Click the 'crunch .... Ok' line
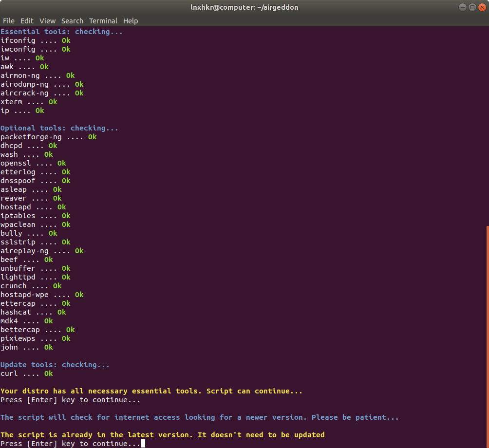The height and width of the screenshot is (448, 489). click(31, 286)
